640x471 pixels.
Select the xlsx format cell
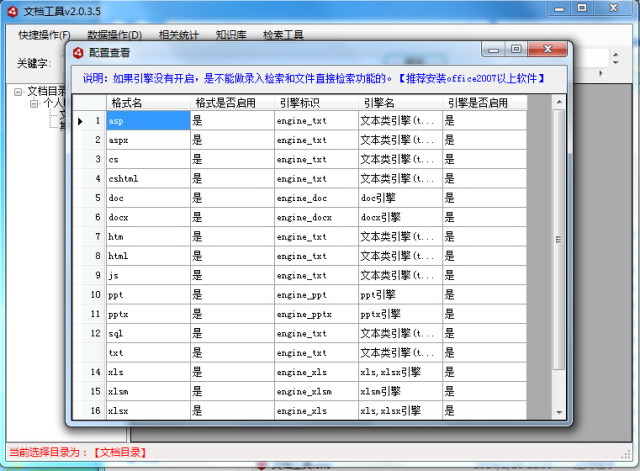tap(148, 411)
